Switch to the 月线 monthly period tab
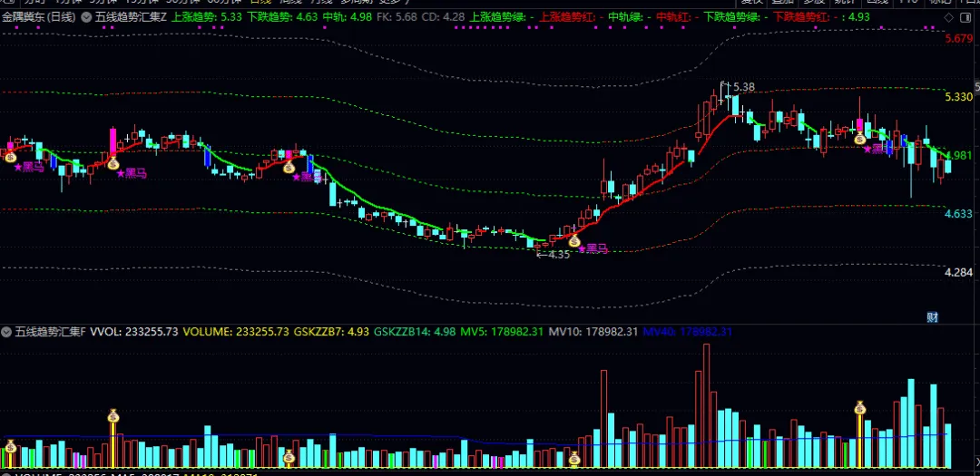Image resolution: width=980 pixels, height=476 pixels. [320, 2]
